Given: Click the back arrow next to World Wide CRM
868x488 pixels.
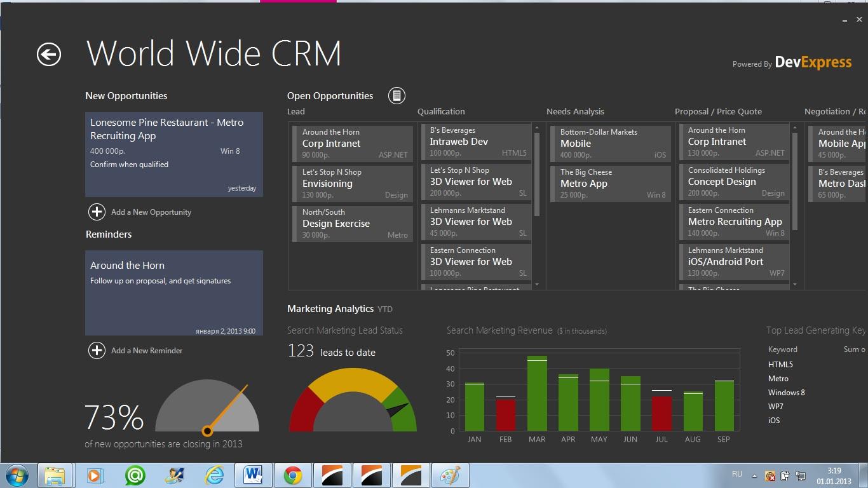Looking at the screenshot, I should point(49,55).
